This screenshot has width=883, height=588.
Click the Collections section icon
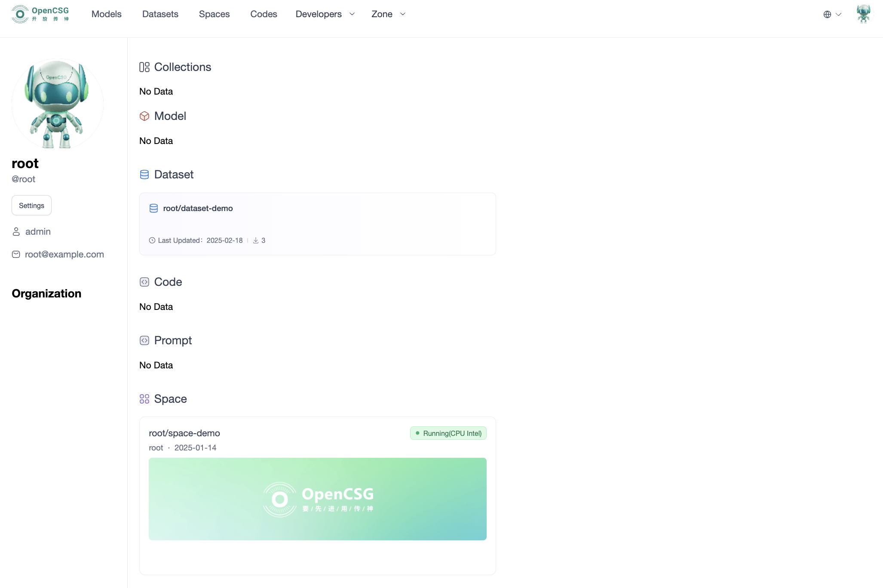pos(144,67)
